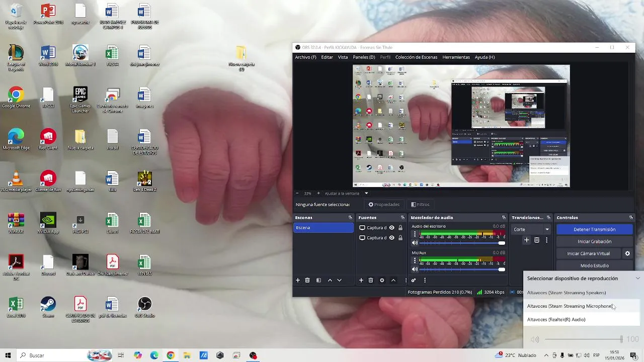Open scene filters icon in Escenas toolbar
The image size is (644, 362).
point(318,280)
